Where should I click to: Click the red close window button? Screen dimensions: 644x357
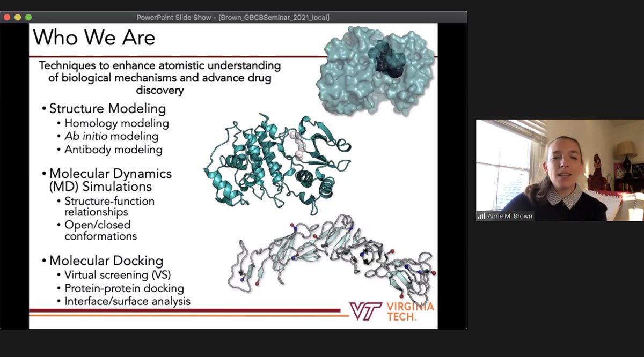click(7, 17)
